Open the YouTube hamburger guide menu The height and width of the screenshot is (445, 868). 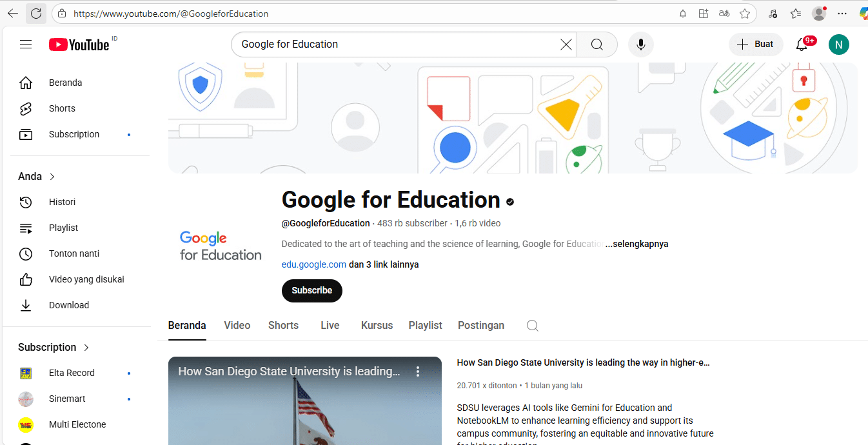click(26, 44)
